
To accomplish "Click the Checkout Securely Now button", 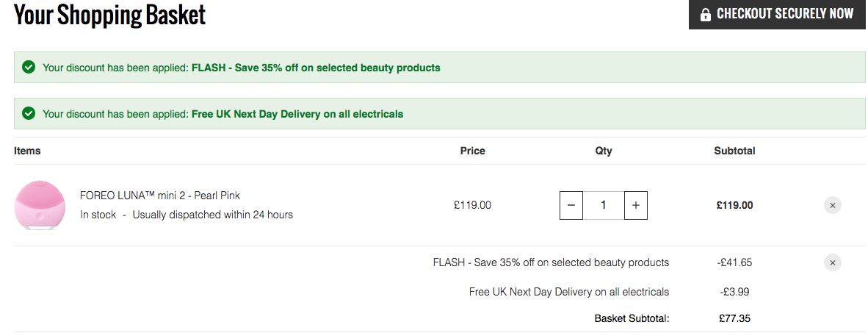I will click(778, 14).
